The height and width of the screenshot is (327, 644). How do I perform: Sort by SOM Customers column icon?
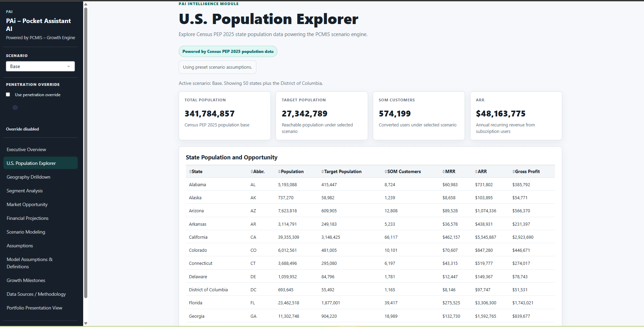pos(386,171)
